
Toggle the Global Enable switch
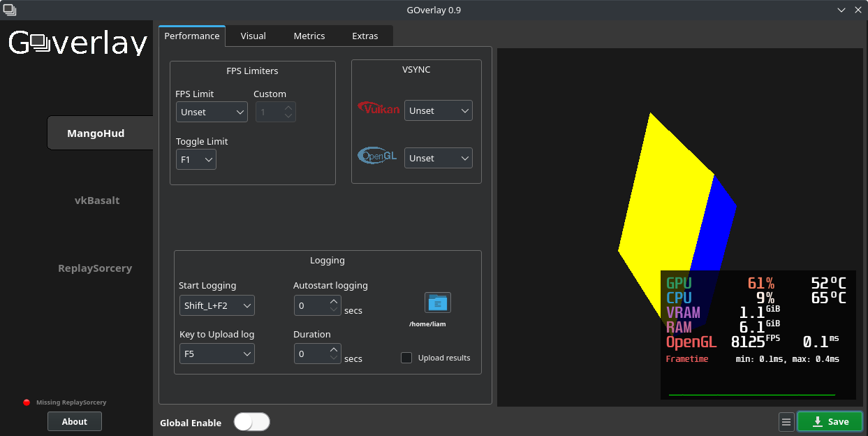251,422
